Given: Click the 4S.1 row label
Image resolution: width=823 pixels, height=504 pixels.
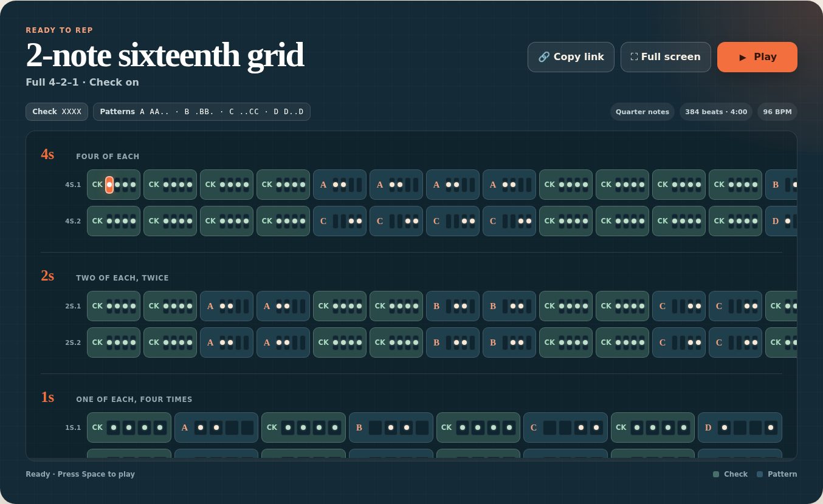Looking at the screenshot, I should pos(73,185).
